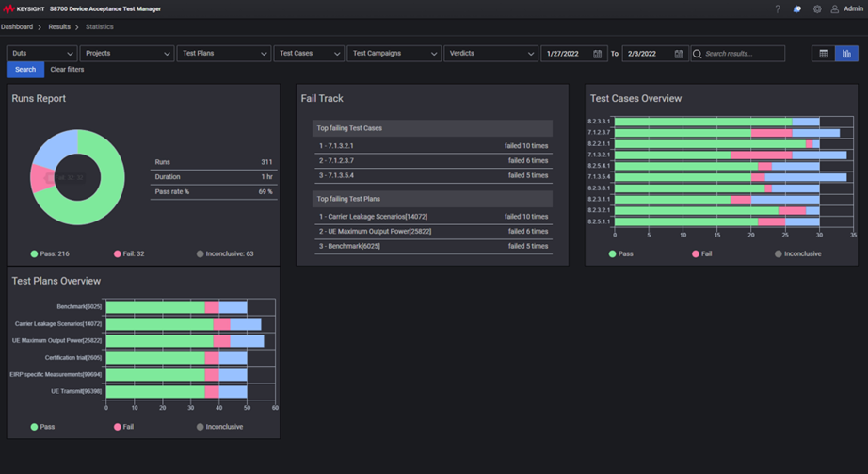Open the Test Plans filter dropdown
This screenshot has height=474, width=868.
(x=223, y=54)
